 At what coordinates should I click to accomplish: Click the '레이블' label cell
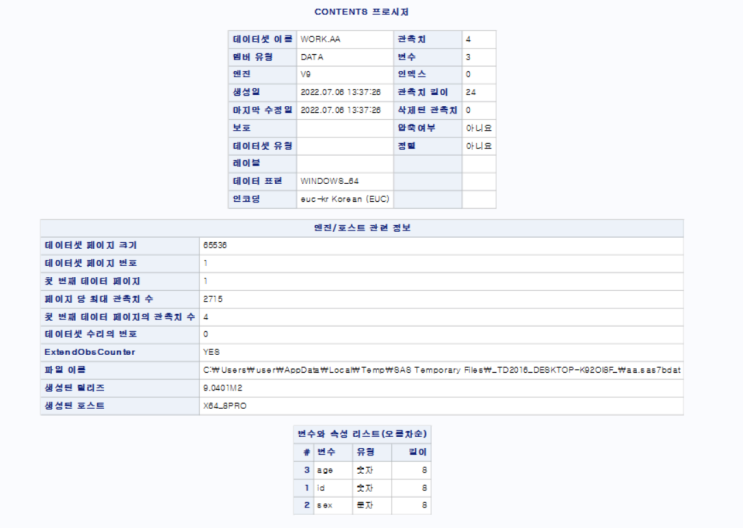click(263, 164)
